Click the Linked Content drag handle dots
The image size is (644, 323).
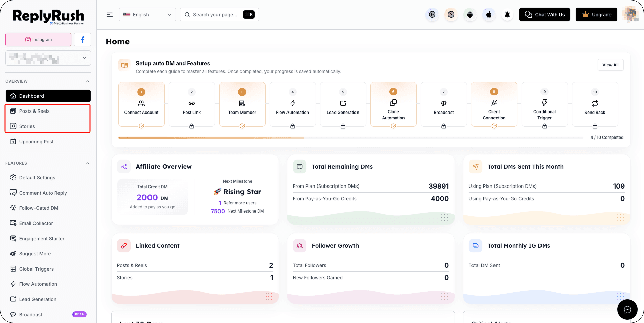269,297
